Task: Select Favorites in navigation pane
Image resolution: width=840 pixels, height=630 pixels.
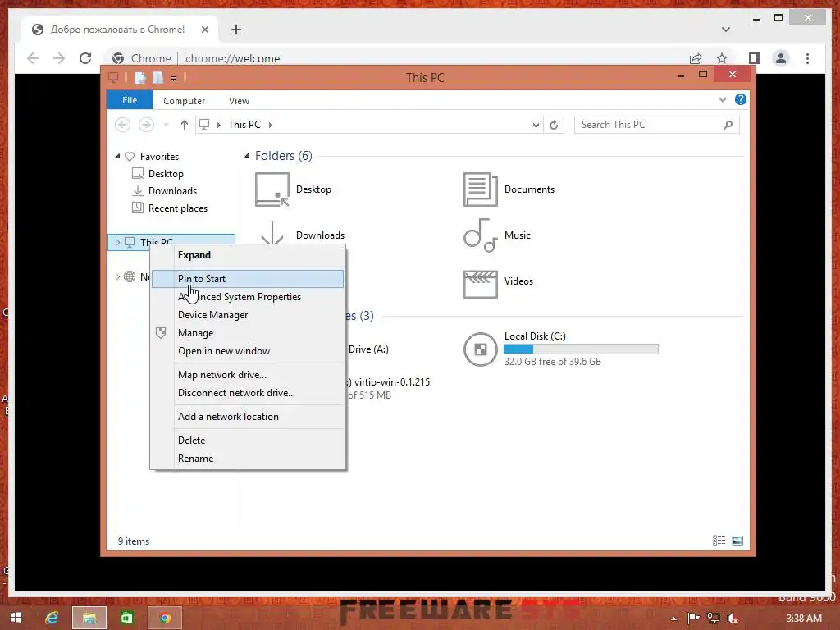Action: 159,157
